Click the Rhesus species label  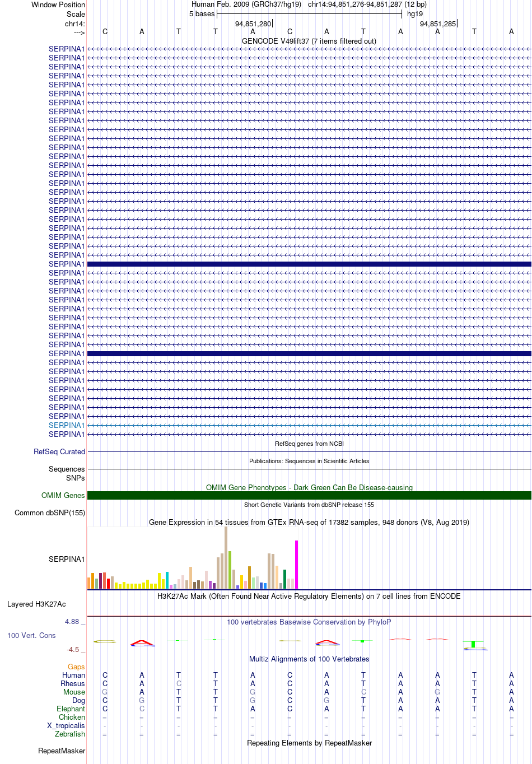(x=73, y=683)
